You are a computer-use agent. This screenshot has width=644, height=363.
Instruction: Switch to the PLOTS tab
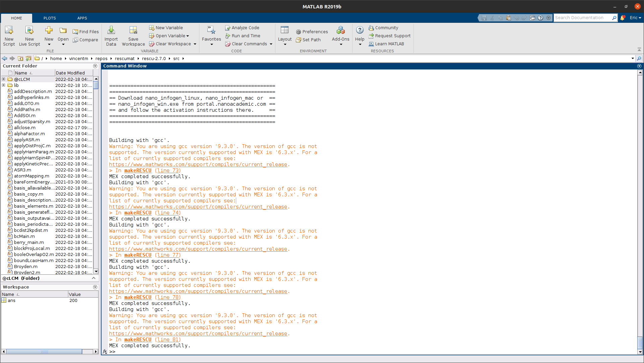pyautogui.click(x=50, y=18)
